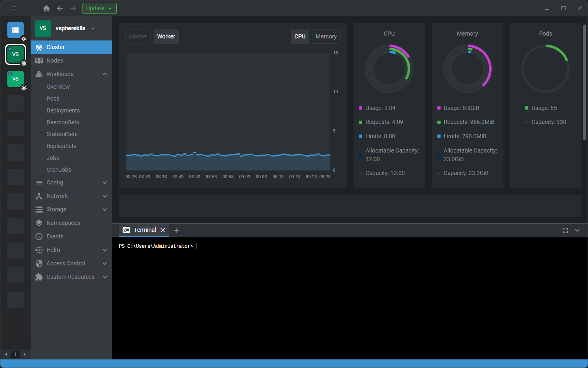Switch the chart to CPU

coord(300,36)
